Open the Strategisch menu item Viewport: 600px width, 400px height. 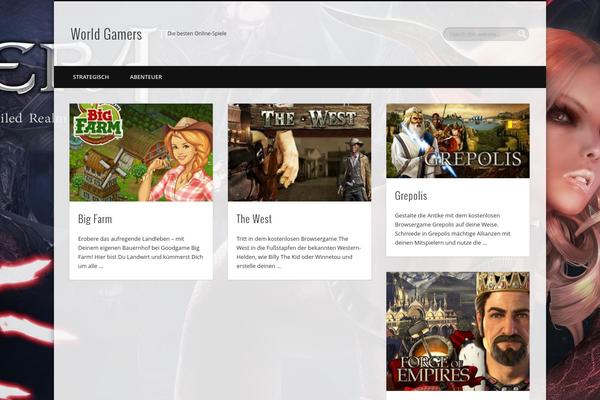[x=91, y=77]
